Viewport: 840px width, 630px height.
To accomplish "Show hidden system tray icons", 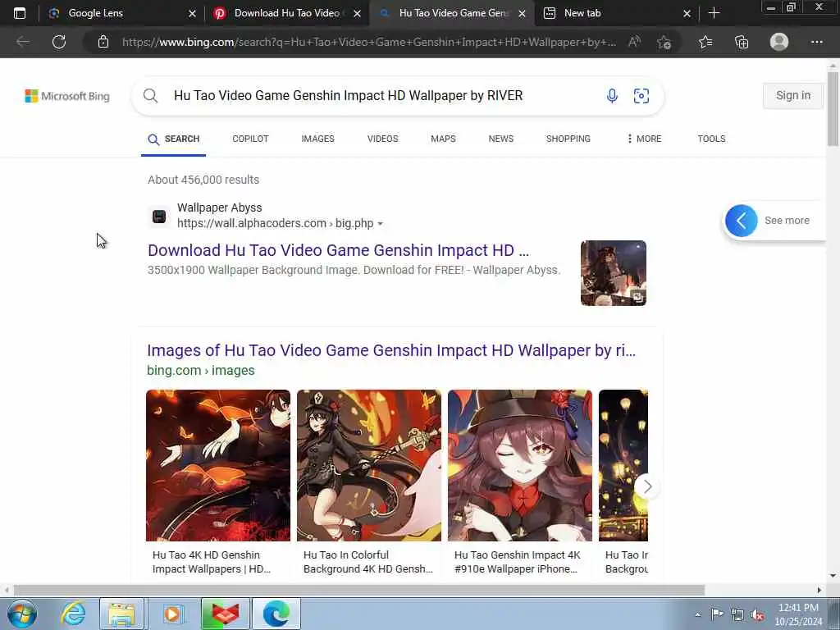I will click(697, 615).
